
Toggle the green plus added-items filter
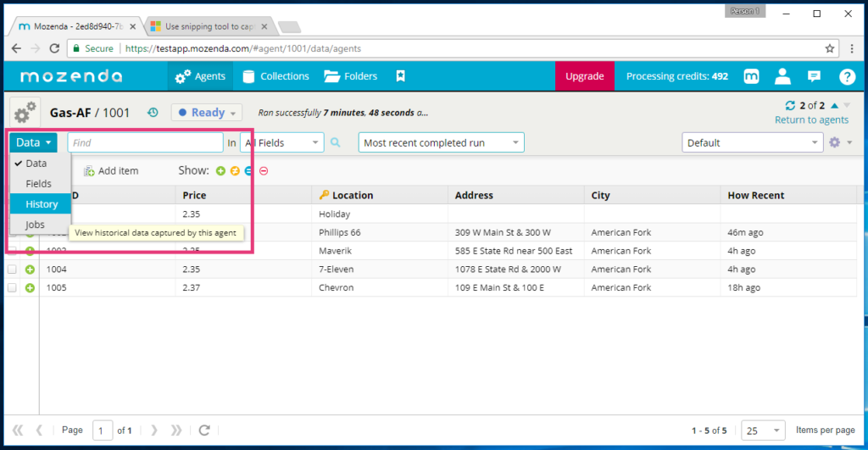click(220, 171)
